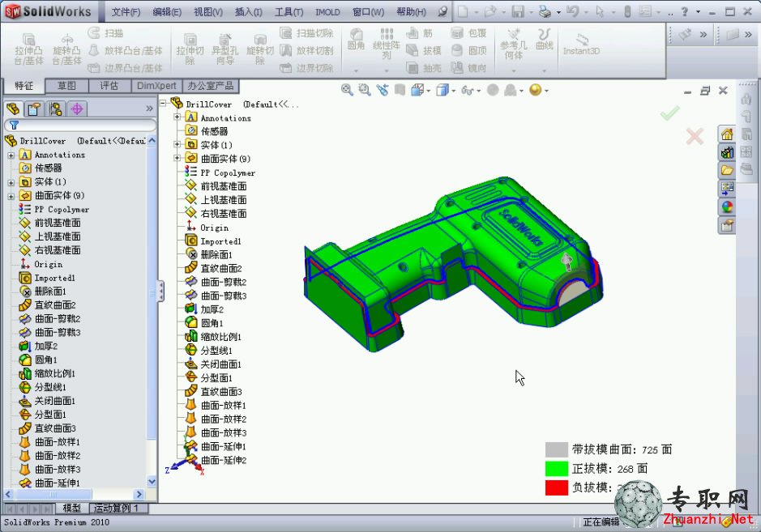Open the Curves (曲线) tool
The height and width of the screenshot is (532, 761).
point(545,39)
